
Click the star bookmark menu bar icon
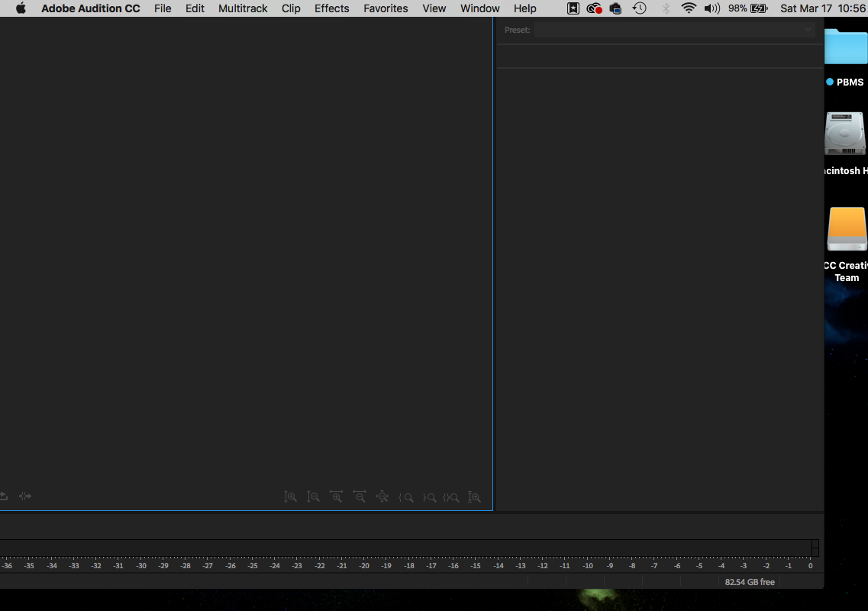tap(573, 8)
